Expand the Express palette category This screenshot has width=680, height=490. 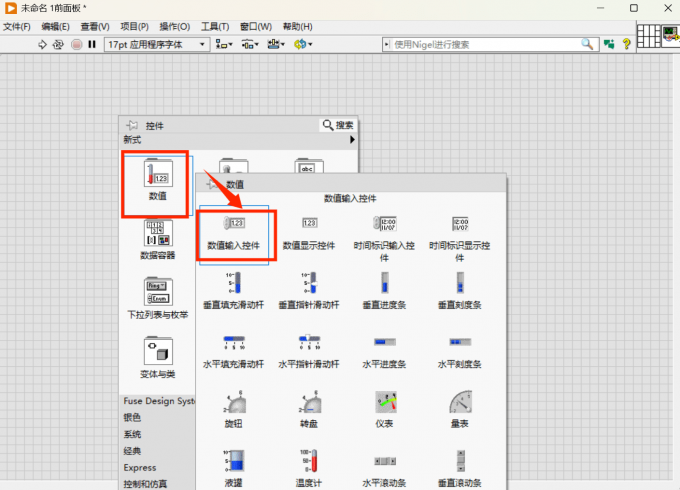point(140,467)
